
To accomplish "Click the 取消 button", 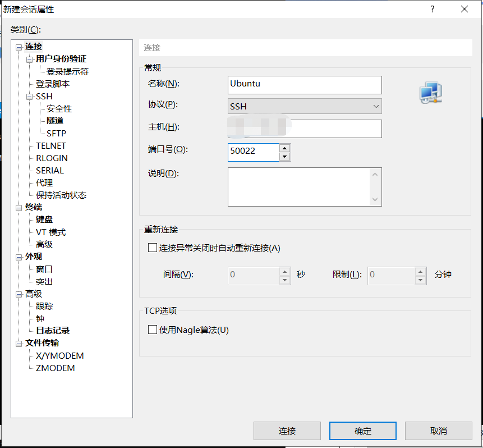I will tap(438, 431).
